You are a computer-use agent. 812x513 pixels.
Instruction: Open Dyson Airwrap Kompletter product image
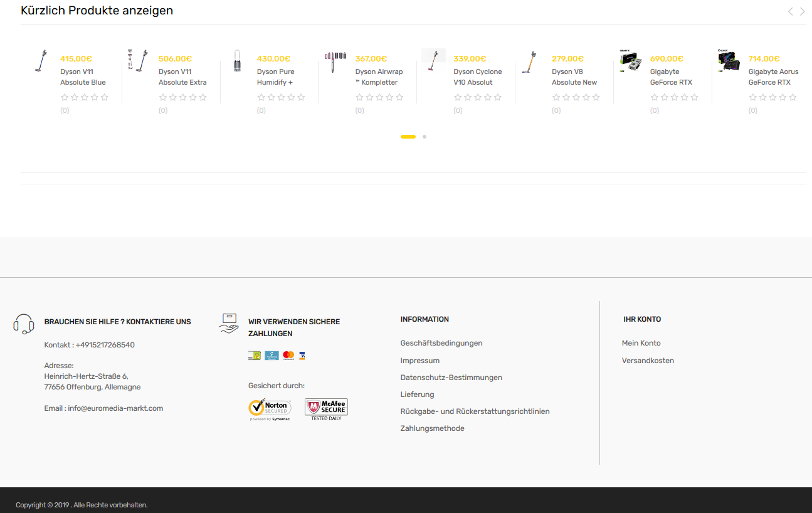(x=335, y=61)
